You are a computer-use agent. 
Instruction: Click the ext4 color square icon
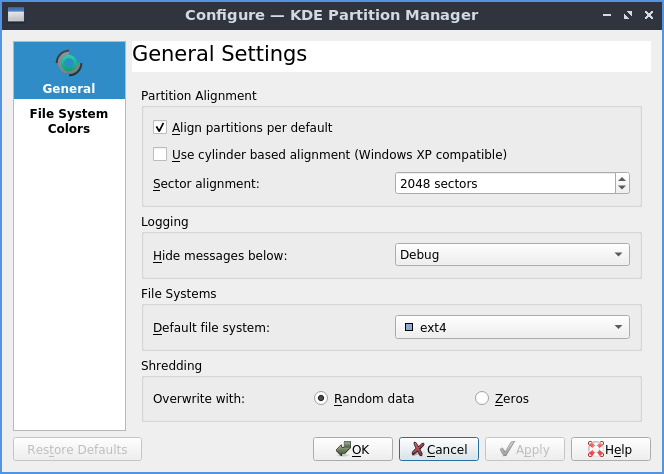tap(408, 327)
